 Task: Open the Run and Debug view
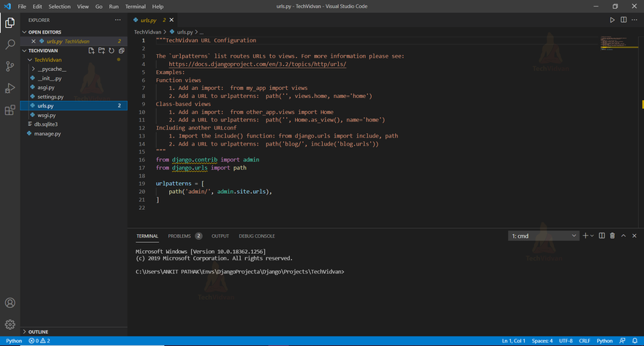coord(10,88)
